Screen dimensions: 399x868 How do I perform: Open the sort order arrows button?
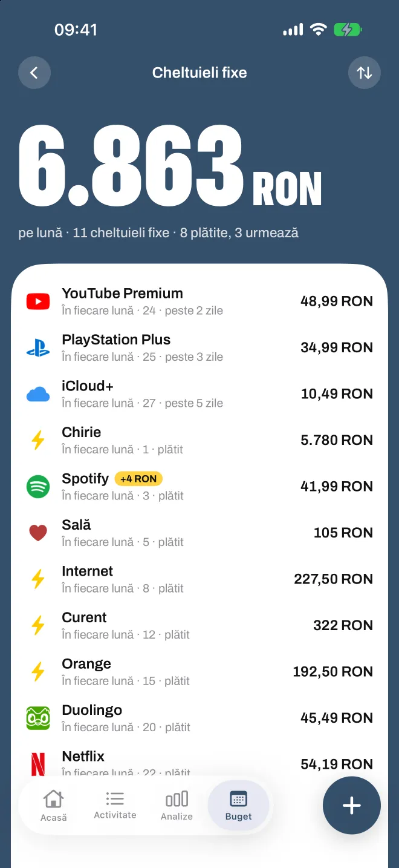[x=365, y=73]
